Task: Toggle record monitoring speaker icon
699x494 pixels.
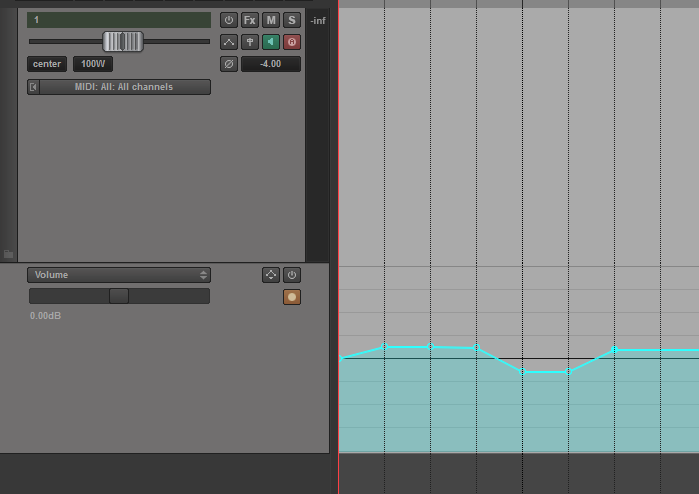Action: pos(271,42)
